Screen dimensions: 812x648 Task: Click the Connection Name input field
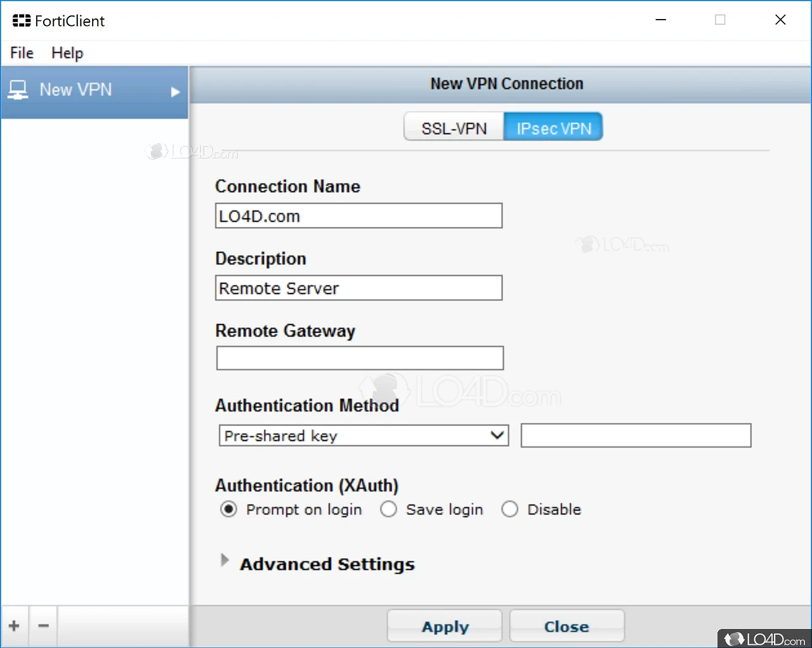pyautogui.click(x=359, y=216)
